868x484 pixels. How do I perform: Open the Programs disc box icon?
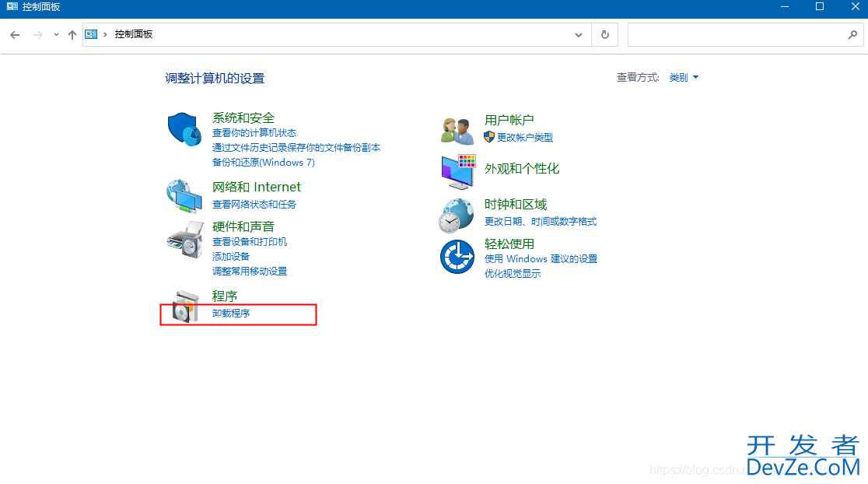pos(185,307)
